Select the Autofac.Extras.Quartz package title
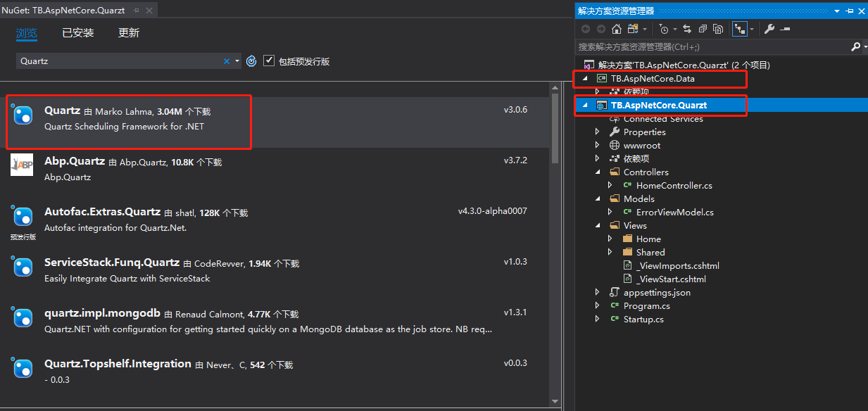This screenshot has height=411, width=868. tap(103, 211)
